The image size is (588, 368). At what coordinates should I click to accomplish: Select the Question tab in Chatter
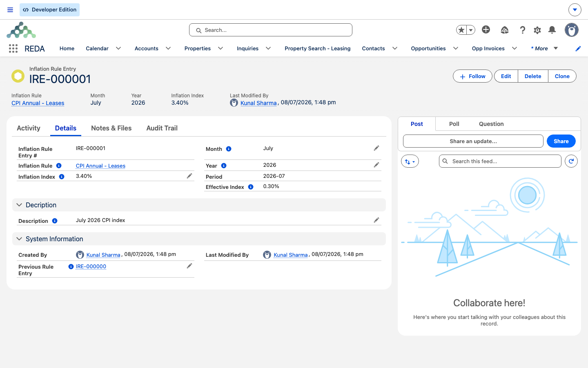(x=491, y=124)
